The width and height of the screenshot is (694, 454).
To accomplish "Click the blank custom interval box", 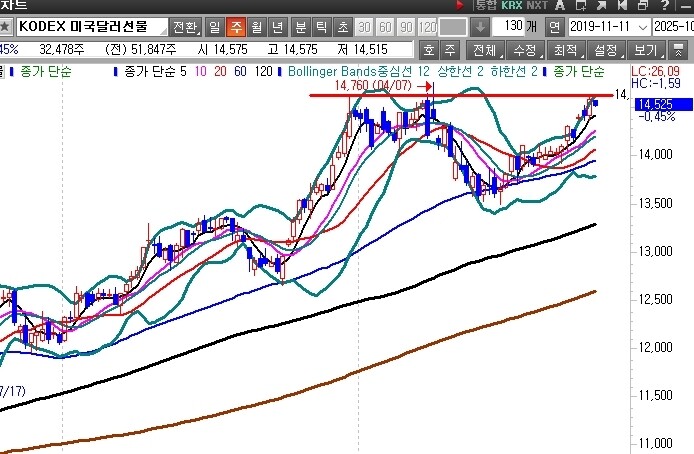I will click(453, 27).
